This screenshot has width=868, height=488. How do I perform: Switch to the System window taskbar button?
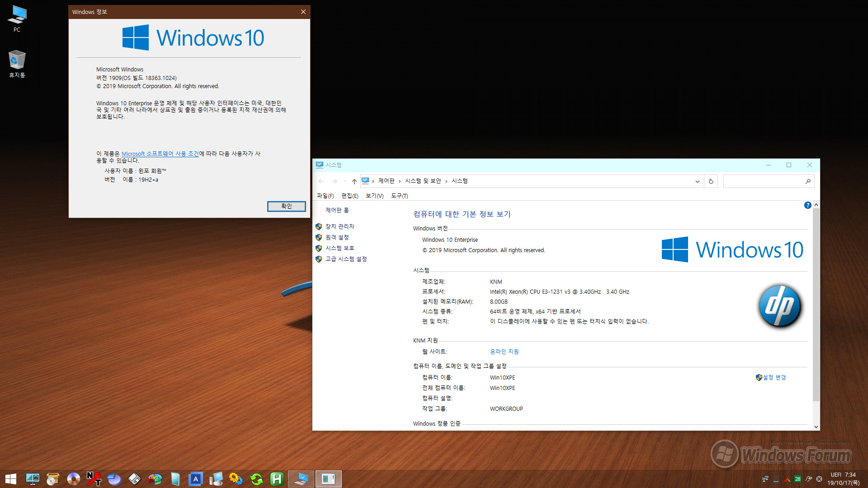[x=301, y=479]
